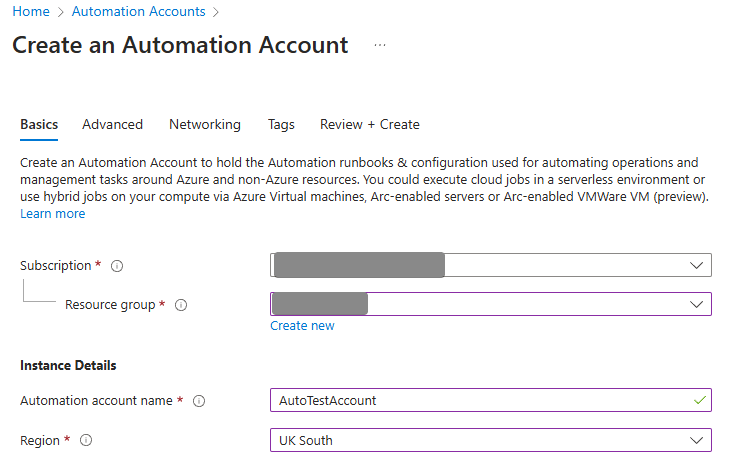Screen dimensions: 740x473
Task: Follow the Learn more link
Action: [x=52, y=214]
